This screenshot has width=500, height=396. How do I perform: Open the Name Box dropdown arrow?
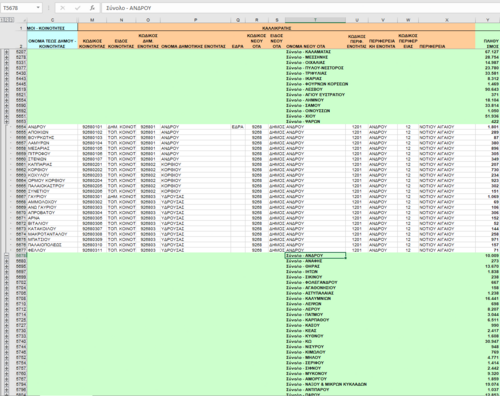38,8
